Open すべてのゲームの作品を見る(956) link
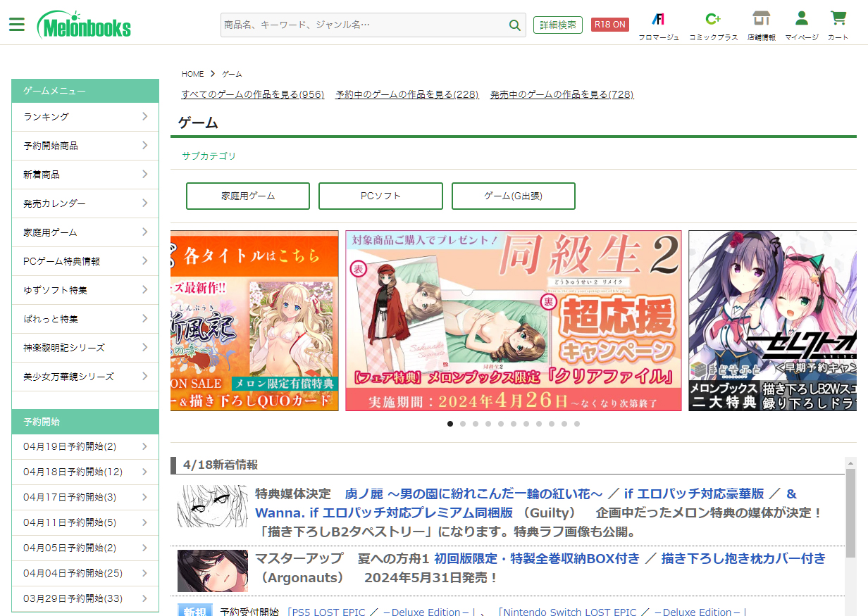This screenshot has width=868, height=616. click(x=252, y=94)
